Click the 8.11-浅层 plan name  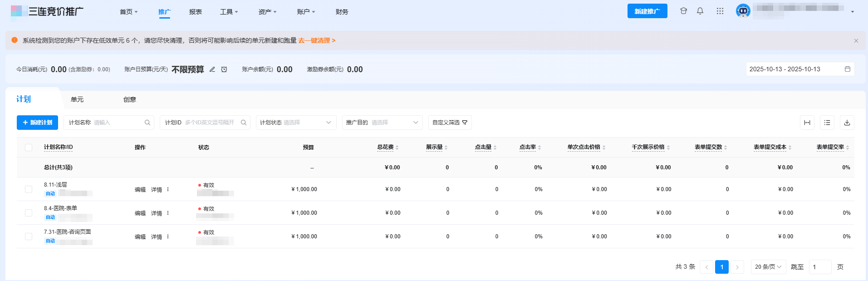pos(55,185)
